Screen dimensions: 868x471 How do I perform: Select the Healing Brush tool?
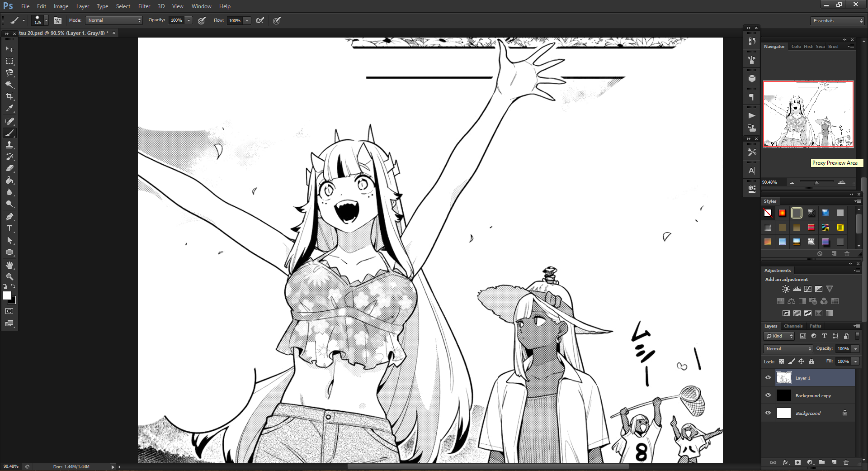[x=9, y=121]
